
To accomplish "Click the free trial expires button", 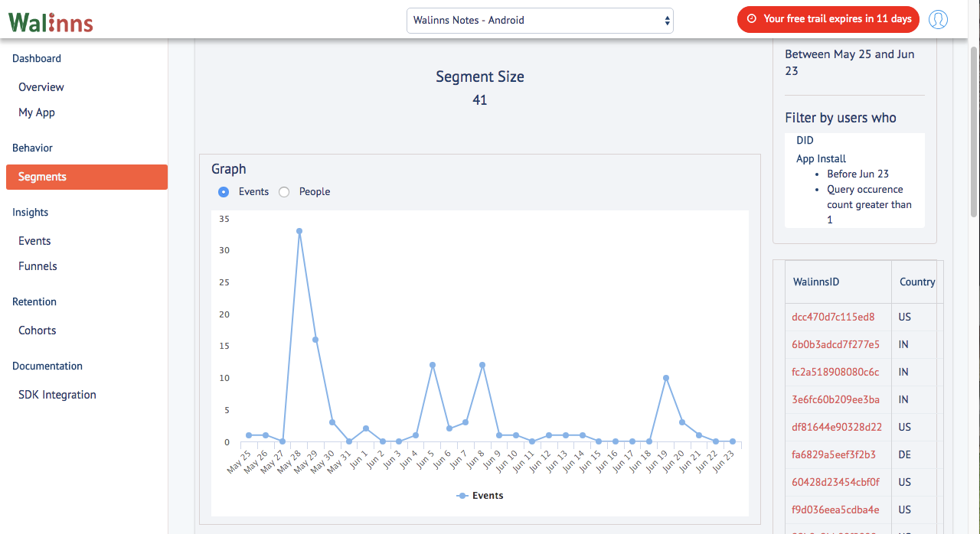I will click(828, 19).
